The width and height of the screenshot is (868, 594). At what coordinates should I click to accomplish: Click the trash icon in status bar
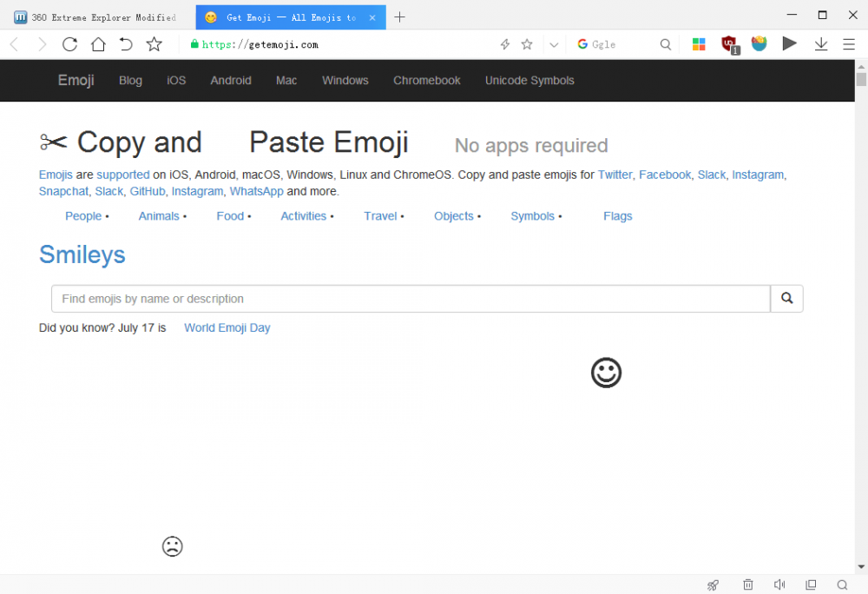(747, 584)
